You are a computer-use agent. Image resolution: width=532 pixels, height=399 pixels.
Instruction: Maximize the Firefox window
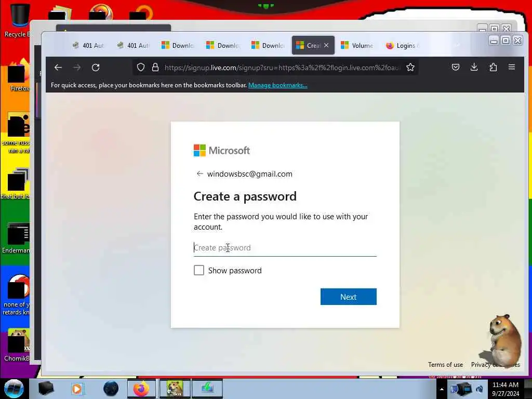(x=506, y=41)
